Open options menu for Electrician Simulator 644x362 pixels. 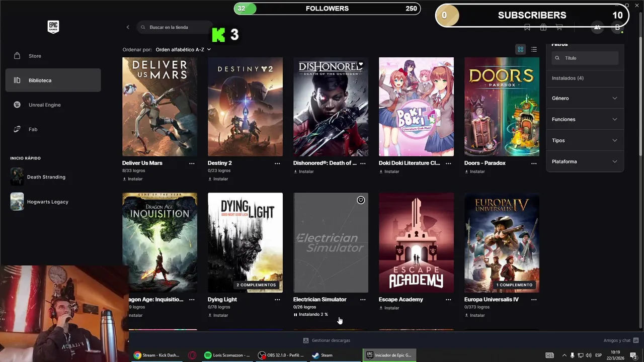363,300
